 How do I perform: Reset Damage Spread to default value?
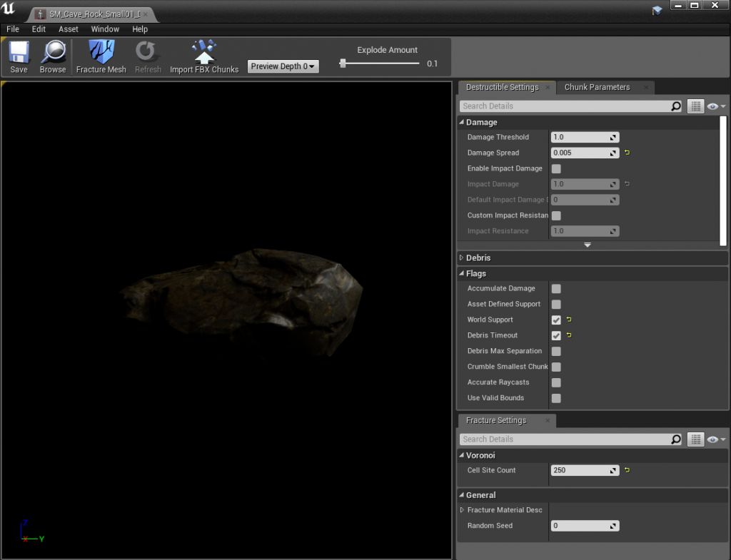627,153
